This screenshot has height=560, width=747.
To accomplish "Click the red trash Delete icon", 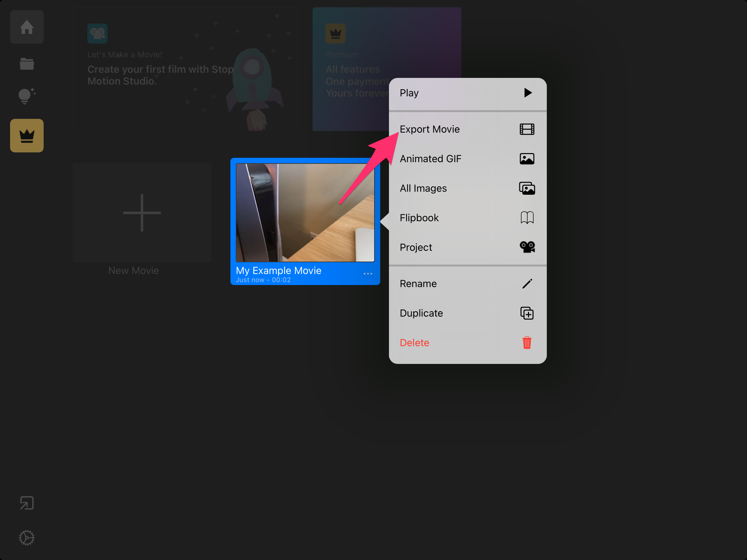I will (526, 343).
